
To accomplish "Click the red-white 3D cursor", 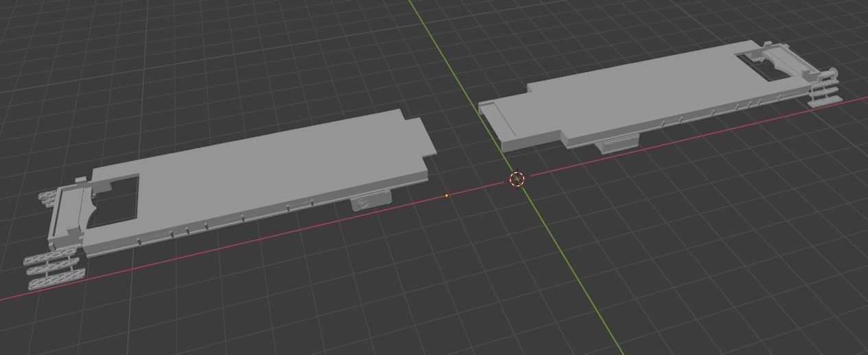I will pos(517,180).
